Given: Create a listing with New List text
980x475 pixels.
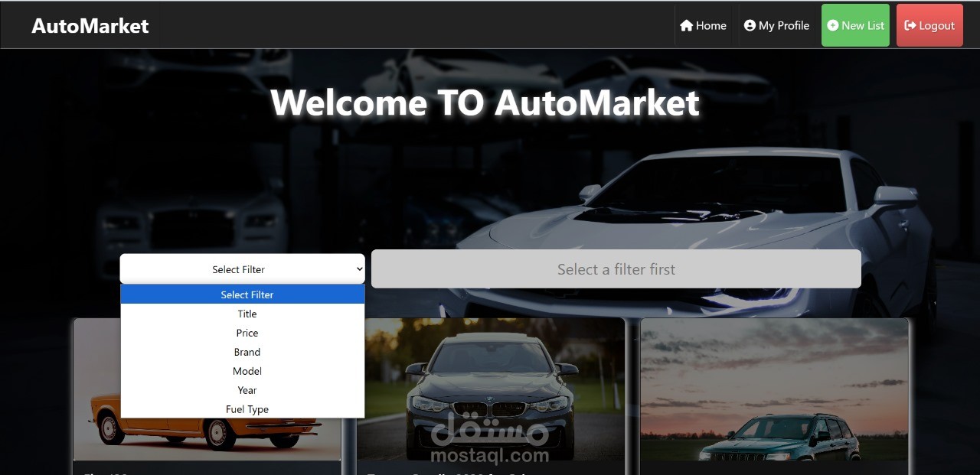Looking at the screenshot, I should (863, 25).
